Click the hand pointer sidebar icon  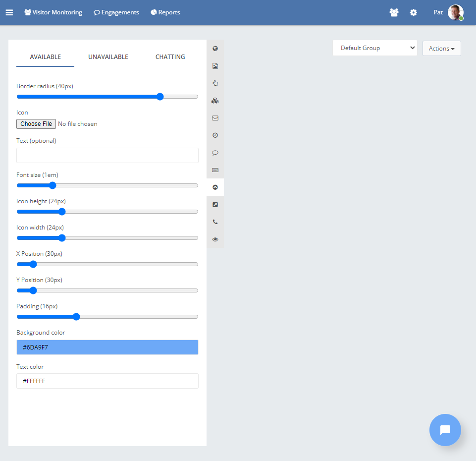coord(215,83)
